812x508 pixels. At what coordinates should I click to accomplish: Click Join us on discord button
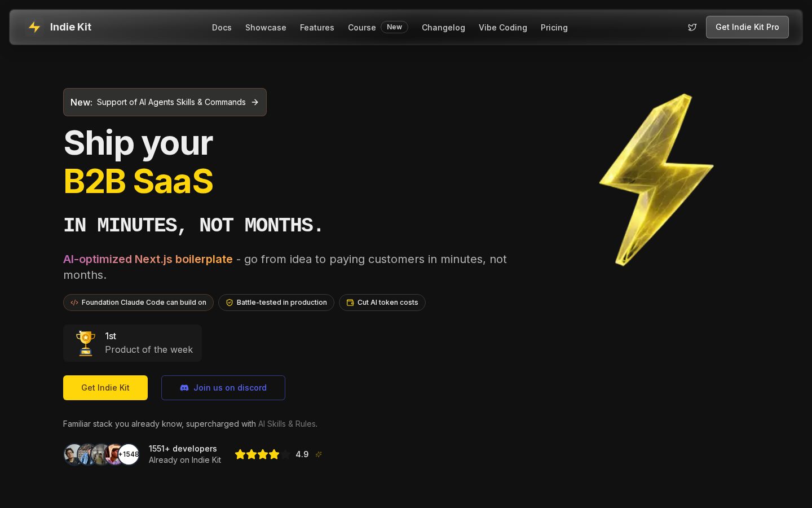[x=223, y=388]
